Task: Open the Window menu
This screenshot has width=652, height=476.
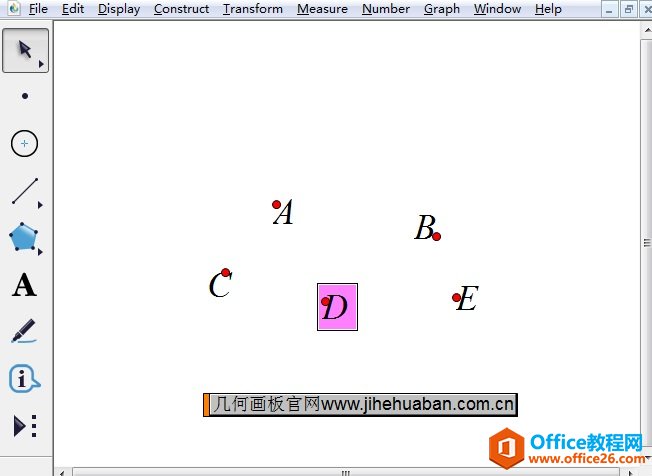Action: pos(497,9)
